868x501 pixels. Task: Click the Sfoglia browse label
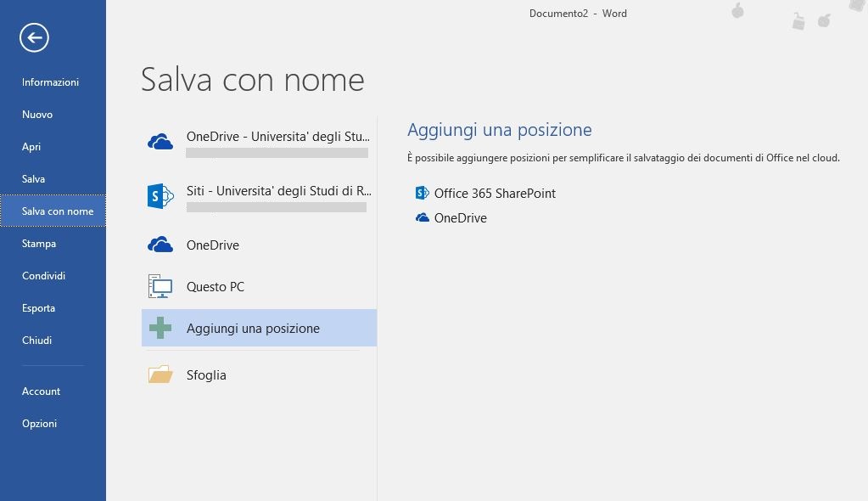click(x=206, y=374)
